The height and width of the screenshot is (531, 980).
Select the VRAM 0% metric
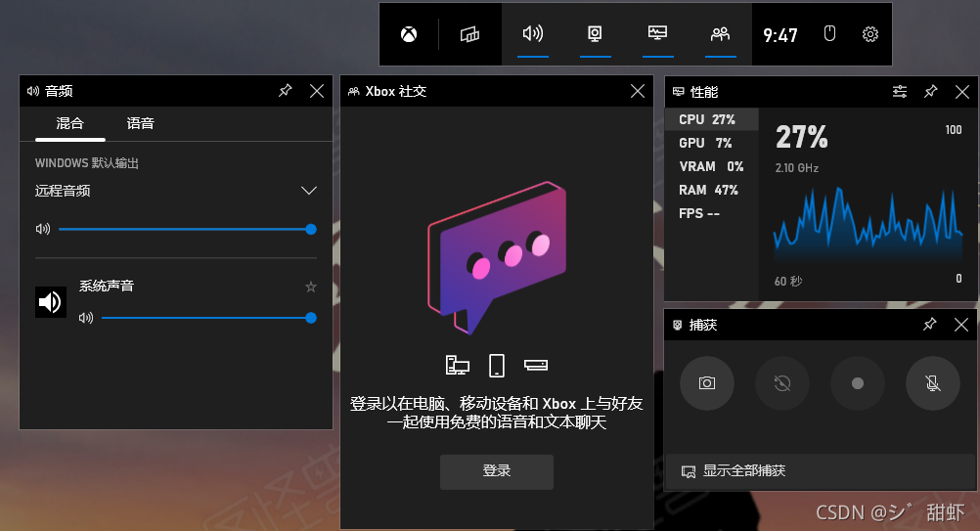[712, 167]
